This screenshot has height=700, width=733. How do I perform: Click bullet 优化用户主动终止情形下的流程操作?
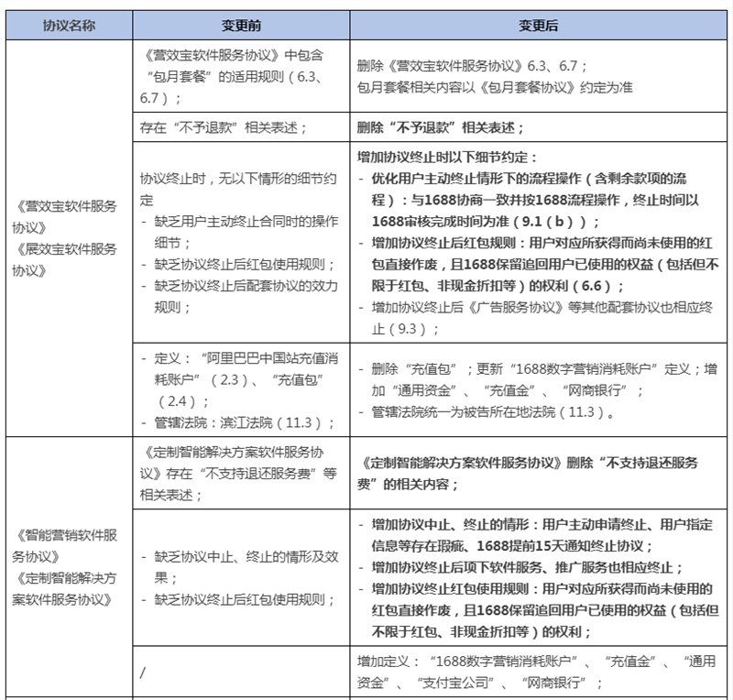529,200
